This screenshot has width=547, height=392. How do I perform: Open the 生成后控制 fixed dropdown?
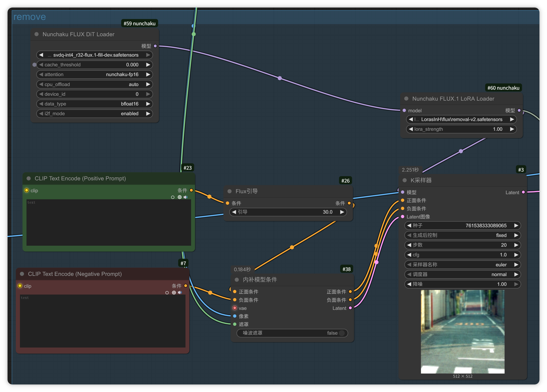pos(463,235)
